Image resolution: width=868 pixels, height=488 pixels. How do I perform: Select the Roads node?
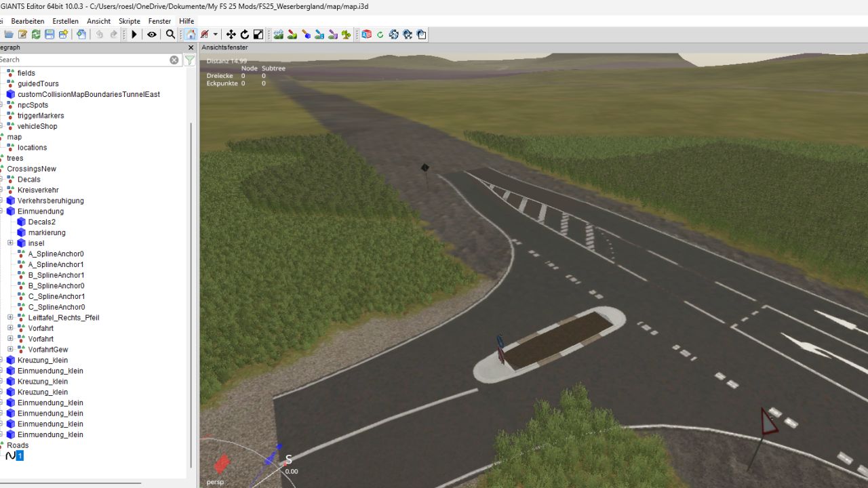[x=18, y=445]
